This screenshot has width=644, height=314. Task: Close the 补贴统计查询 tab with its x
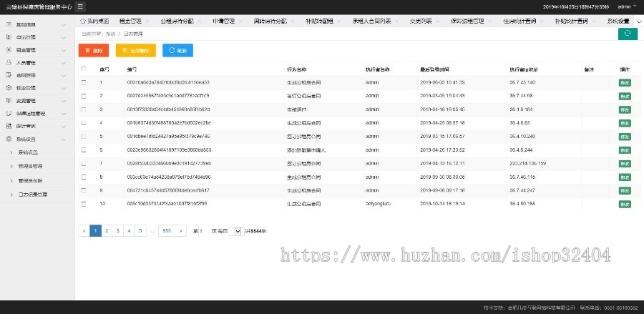tap(595, 21)
